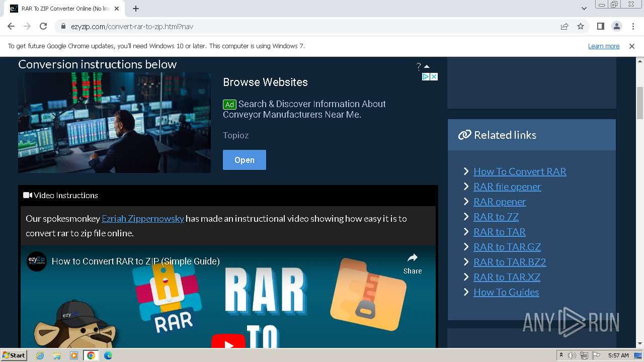Open the How To Convert RAR link

[x=520, y=171]
